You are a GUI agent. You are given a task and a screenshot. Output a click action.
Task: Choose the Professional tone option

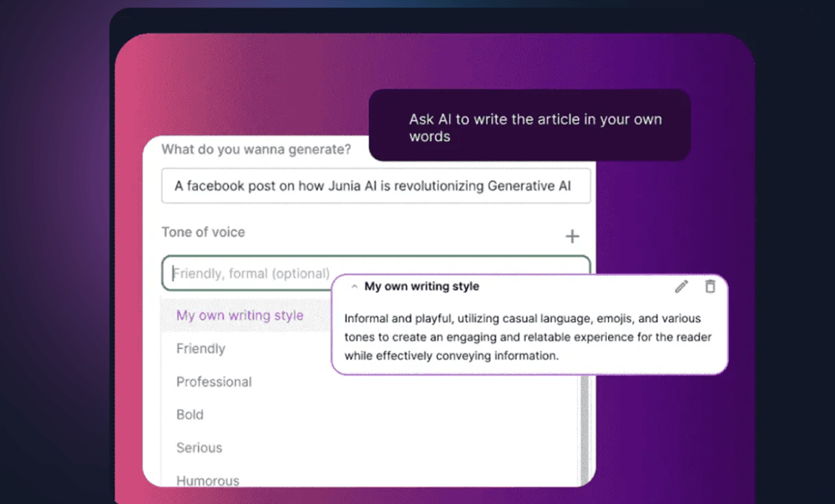214,381
